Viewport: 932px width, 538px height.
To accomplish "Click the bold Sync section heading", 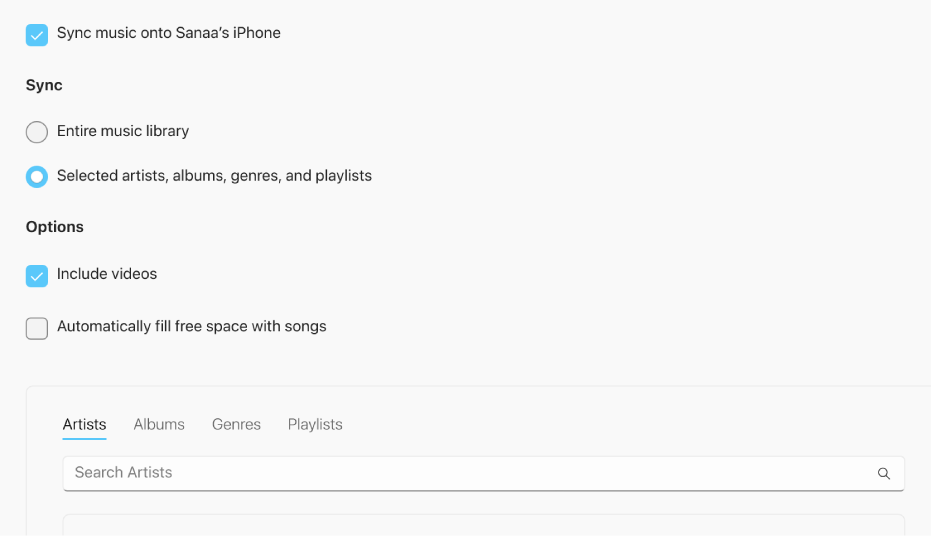I will click(x=44, y=86).
